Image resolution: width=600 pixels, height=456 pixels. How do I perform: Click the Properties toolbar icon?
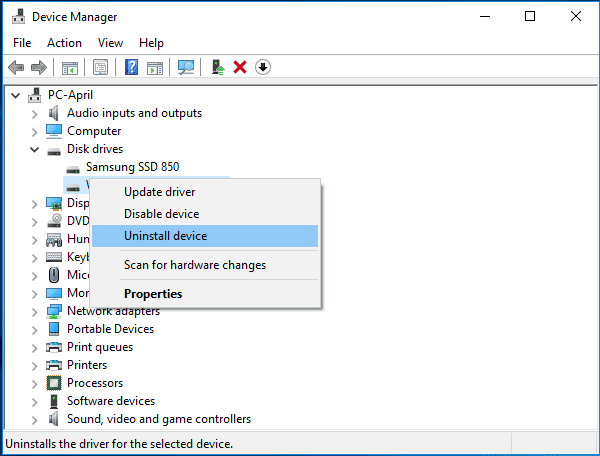click(100, 68)
